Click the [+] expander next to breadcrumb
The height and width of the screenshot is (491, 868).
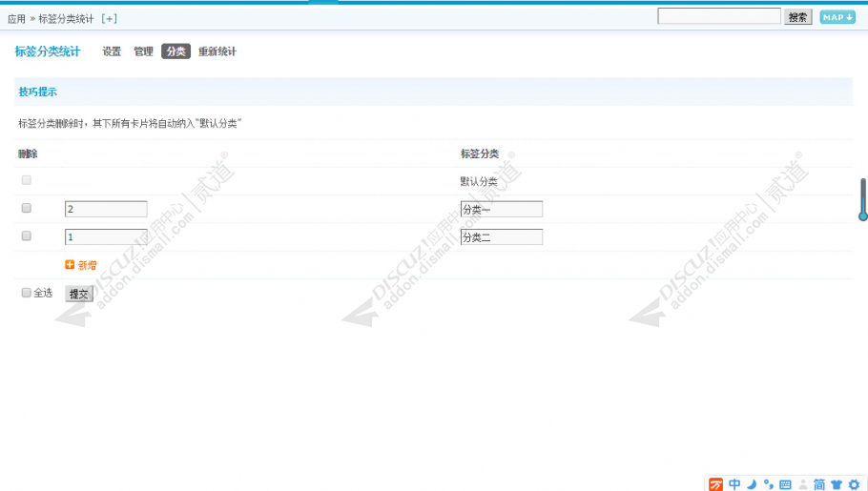(x=109, y=19)
